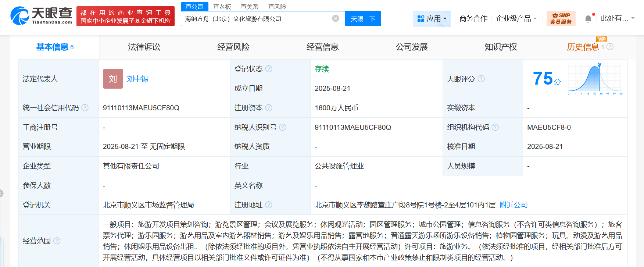The width and height of the screenshot is (644, 267).
Task: Click help icon beside 历史信息 tab
Action: point(610,47)
